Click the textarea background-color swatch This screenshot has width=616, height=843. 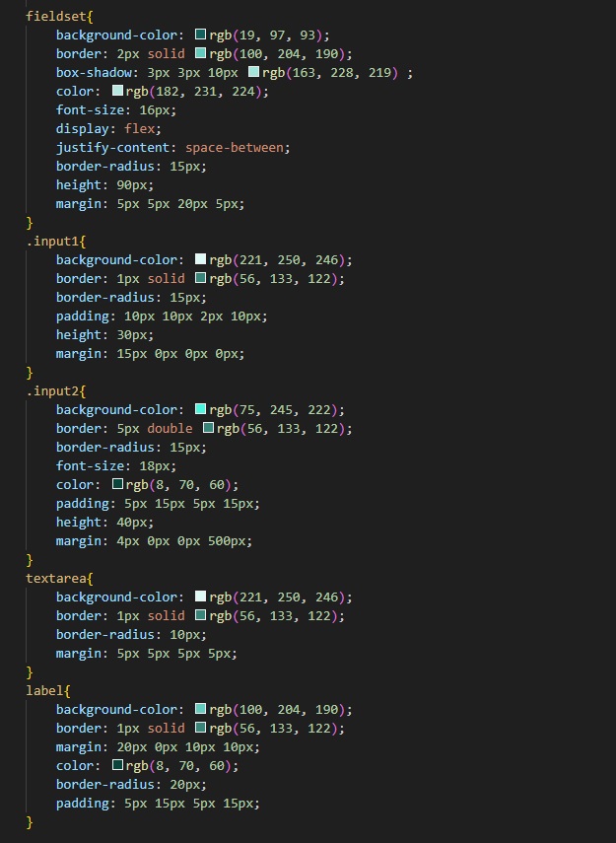[201, 597]
